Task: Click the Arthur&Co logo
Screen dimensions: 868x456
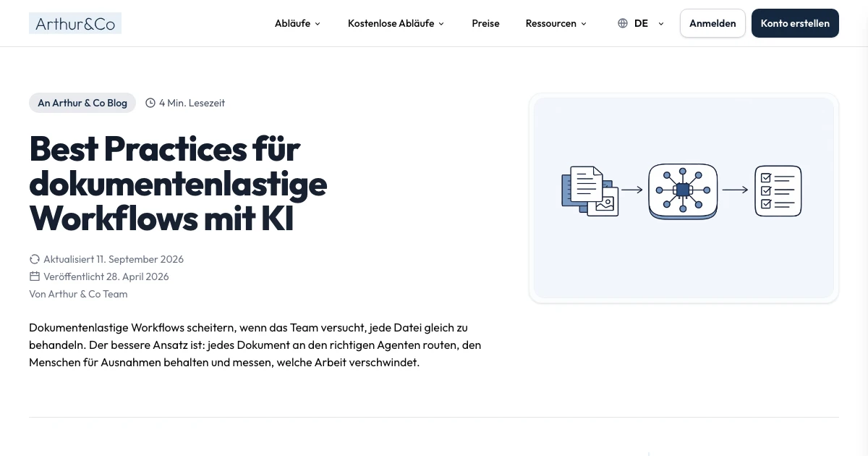Action: (75, 23)
